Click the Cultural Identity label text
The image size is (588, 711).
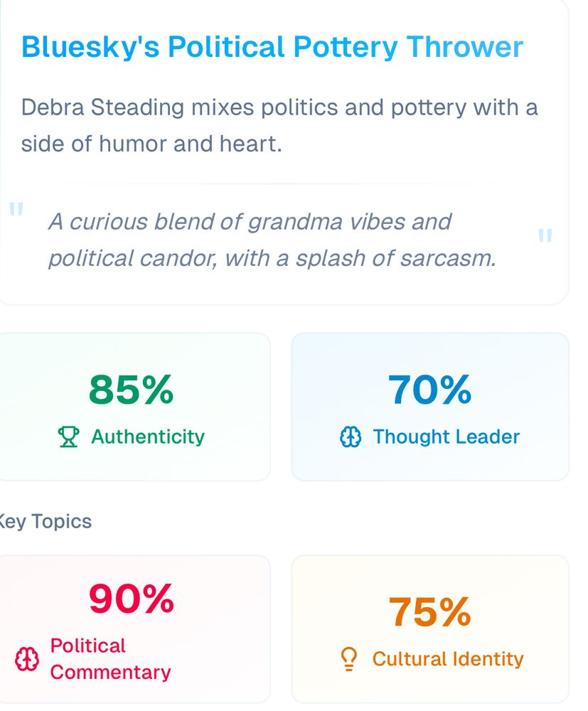click(448, 659)
